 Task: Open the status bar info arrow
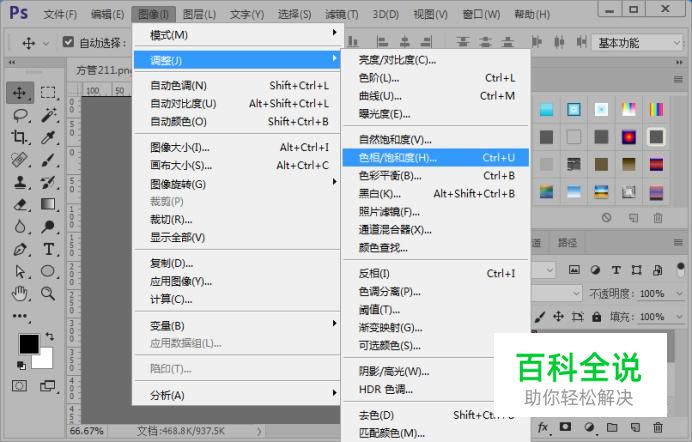(x=259, y=431)
